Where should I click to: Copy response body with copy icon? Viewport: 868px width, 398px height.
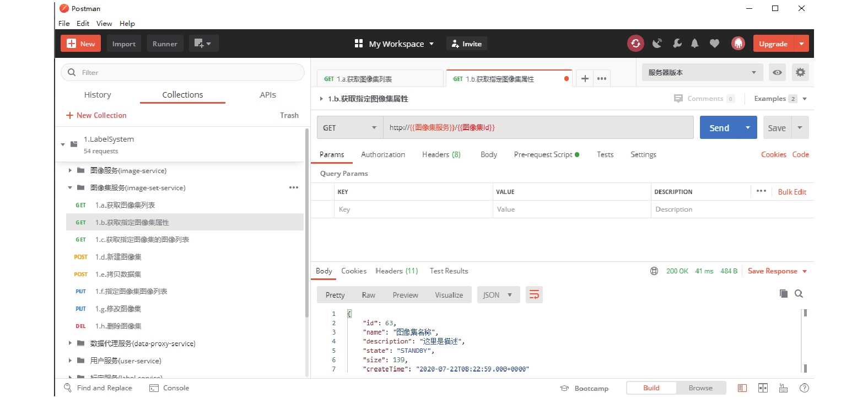pyautogui.click(x=784, y=294)
